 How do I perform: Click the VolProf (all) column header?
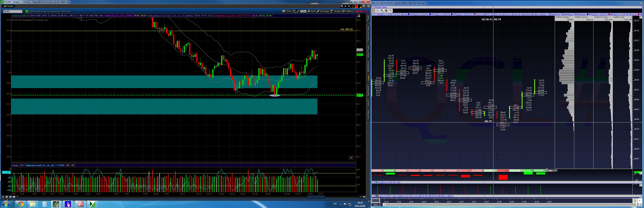coord(622,17)
